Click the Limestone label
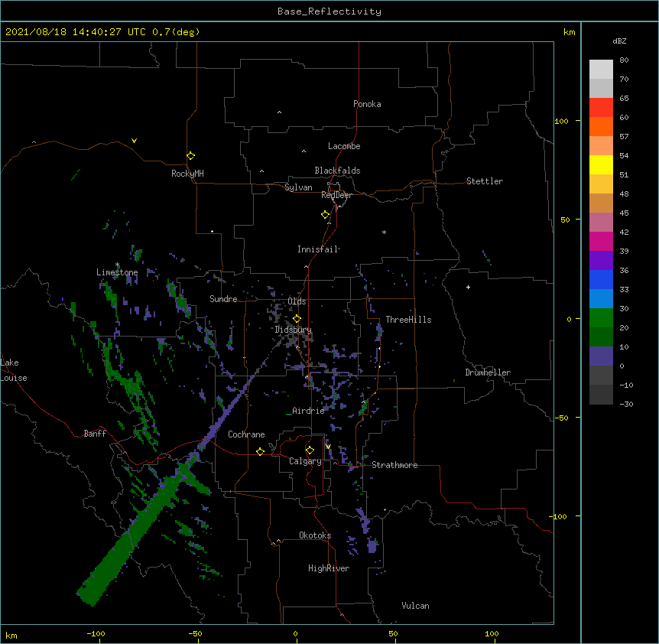Image resolution: width=659 pixels, height=644 pixels. tap(117, 272)
